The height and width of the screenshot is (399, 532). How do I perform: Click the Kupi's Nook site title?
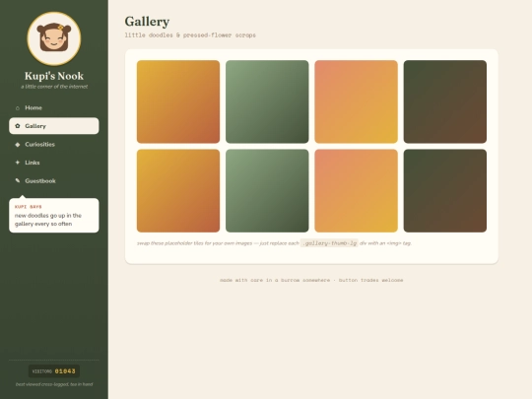pos(54,76)
